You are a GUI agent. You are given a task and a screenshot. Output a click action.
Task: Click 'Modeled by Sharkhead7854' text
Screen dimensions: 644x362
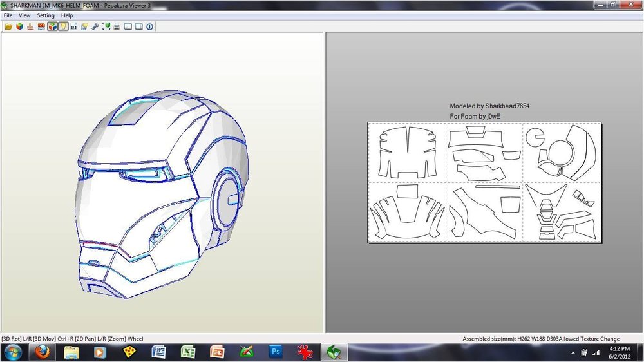click(489, 106)
